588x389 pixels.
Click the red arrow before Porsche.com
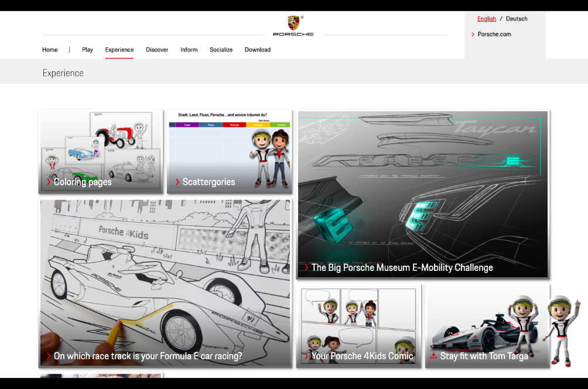click(x=473, y=34)
